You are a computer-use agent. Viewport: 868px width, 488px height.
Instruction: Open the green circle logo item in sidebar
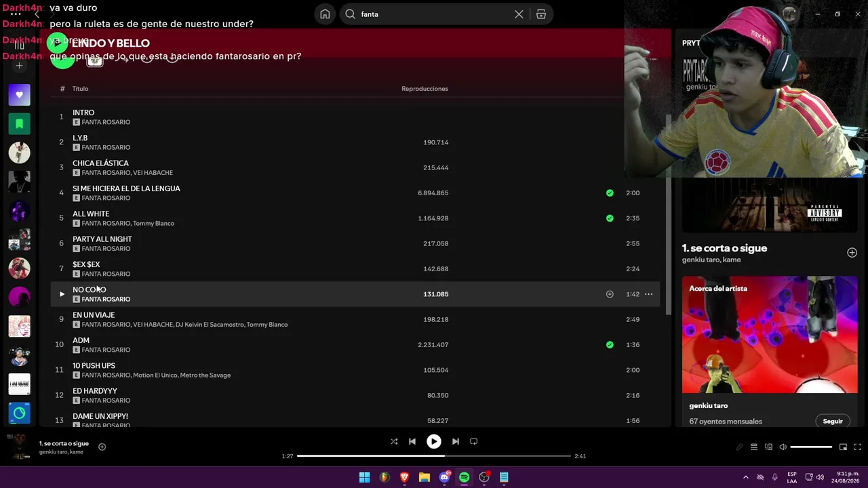click(19, 413)
